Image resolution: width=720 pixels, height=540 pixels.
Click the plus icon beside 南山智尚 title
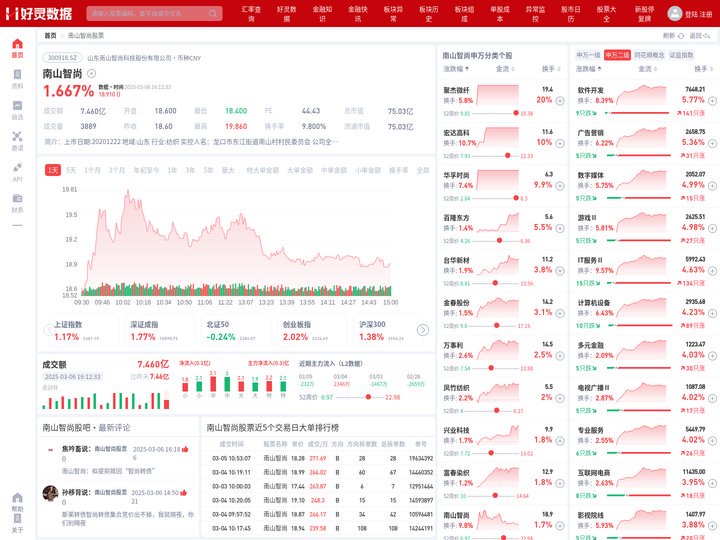pos(91,73)
